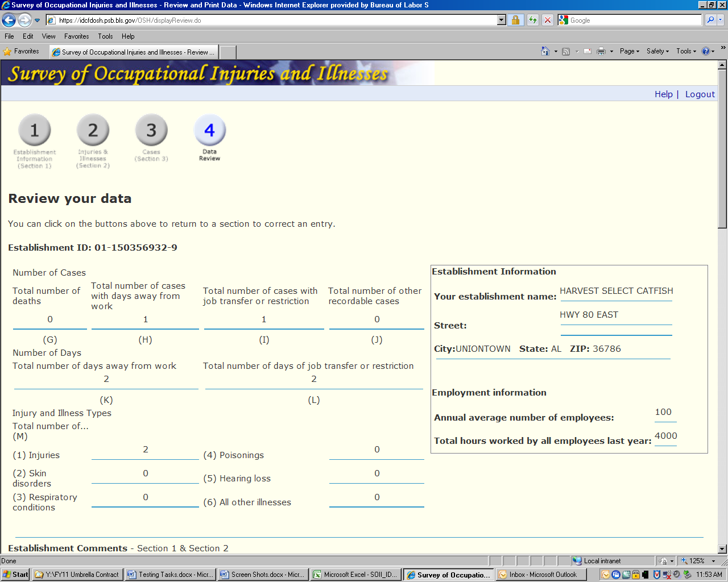
Task: Open a new blank browser tab
Action: coord(228,52)
